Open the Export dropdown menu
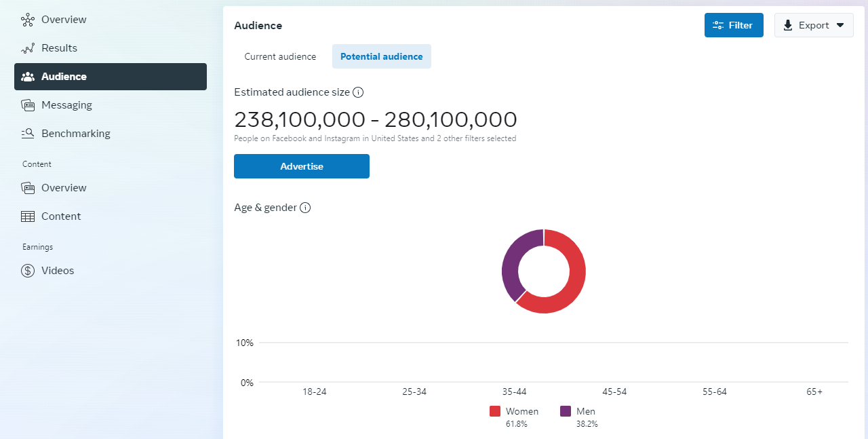 point(813,25)
